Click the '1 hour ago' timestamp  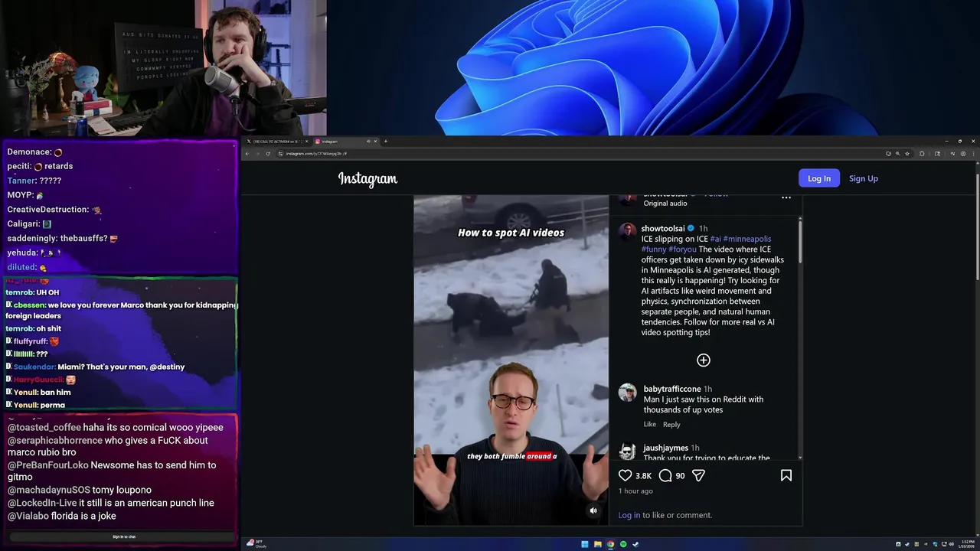(635, 491)
